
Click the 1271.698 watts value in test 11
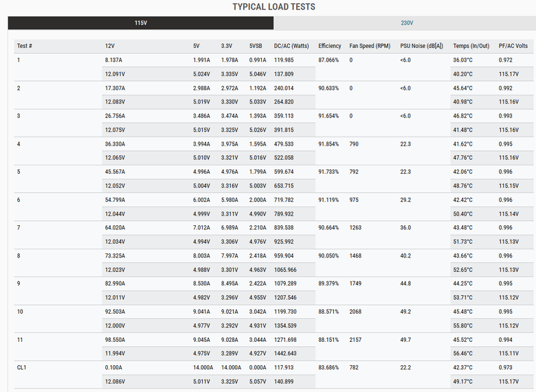pos(285,340)
